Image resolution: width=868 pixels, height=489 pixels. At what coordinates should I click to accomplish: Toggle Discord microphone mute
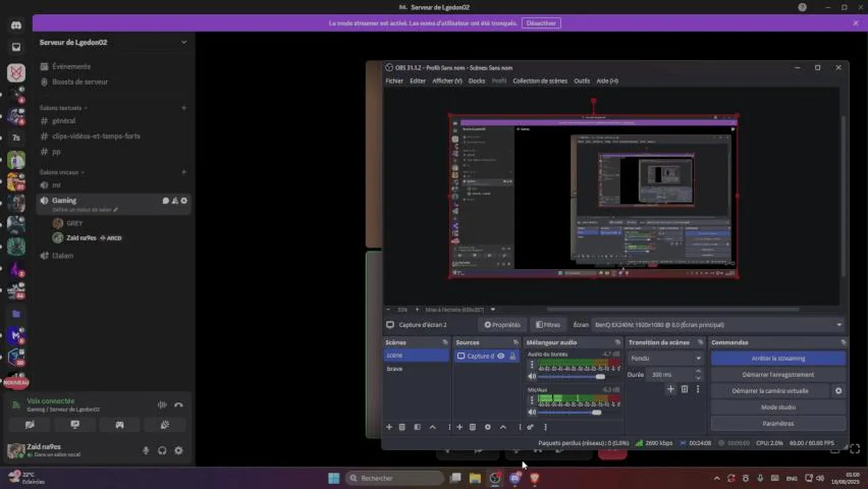pyautogui.click(x=146, y=450)
